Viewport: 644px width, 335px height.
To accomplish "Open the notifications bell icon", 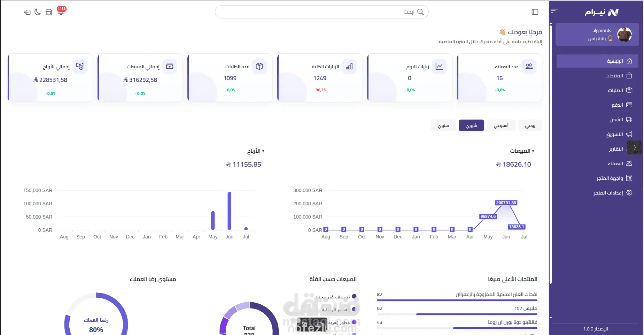I will tap(61, 12).
